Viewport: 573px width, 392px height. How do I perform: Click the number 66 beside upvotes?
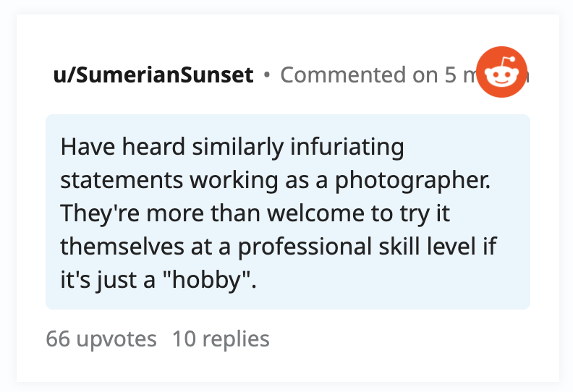click(x=58, y=338)
